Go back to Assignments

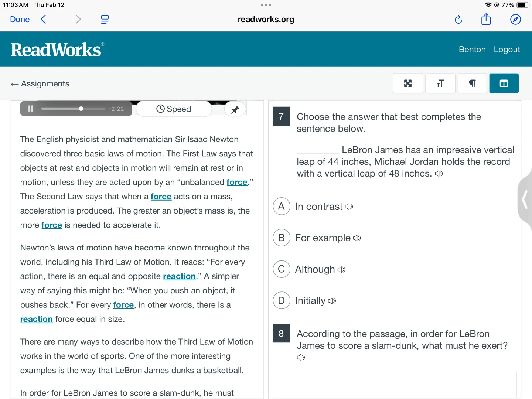40,84
